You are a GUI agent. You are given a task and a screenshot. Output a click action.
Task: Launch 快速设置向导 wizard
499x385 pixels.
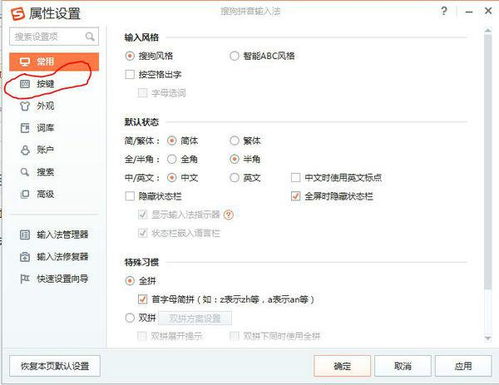click(62, 279)
